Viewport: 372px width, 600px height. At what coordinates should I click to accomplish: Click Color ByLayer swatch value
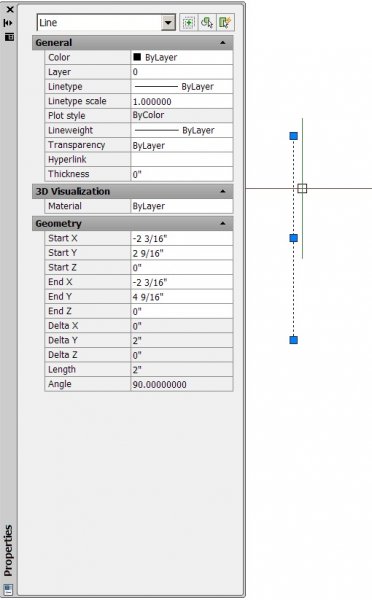point(182,57)
